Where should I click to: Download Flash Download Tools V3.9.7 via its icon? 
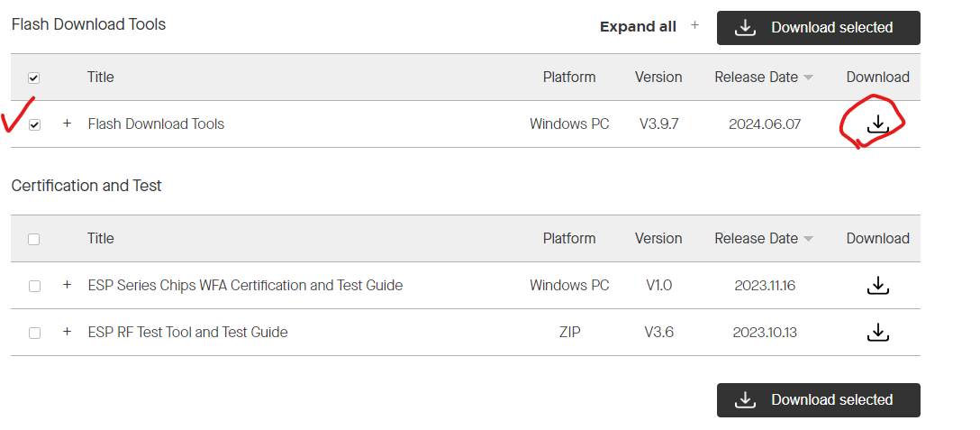point(877,124)
